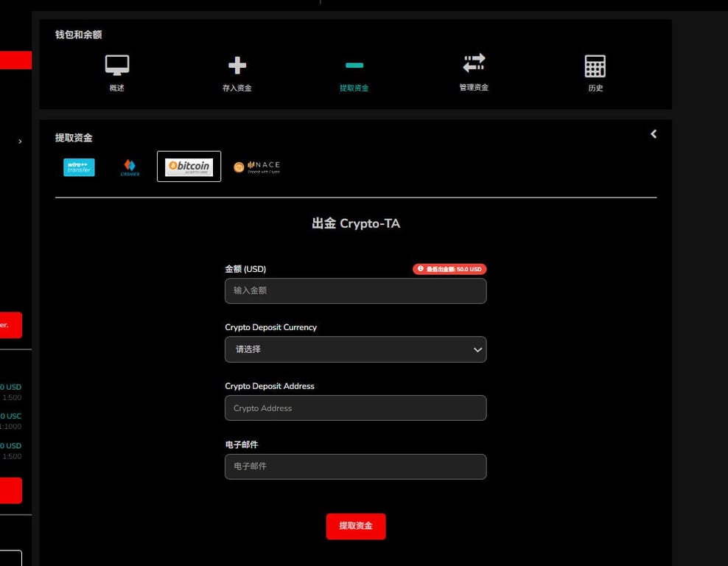Open the history calculator icon
Screen dimensions: 728x566
click(x=595, y=66)
